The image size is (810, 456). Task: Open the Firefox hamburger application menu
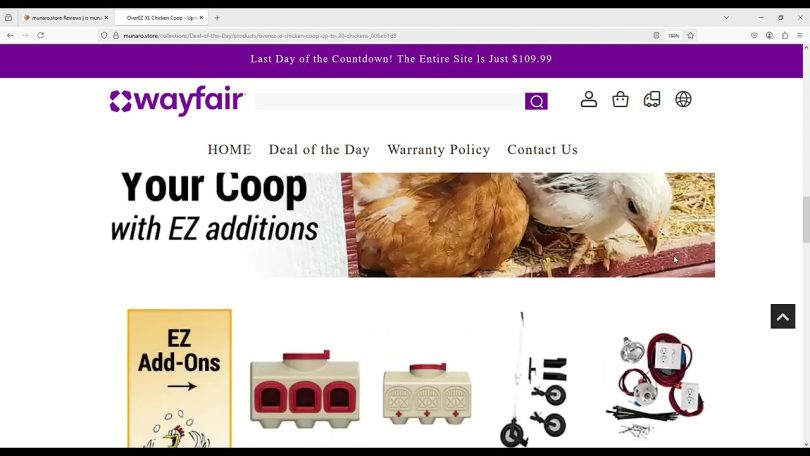click(x=800, y=36)
